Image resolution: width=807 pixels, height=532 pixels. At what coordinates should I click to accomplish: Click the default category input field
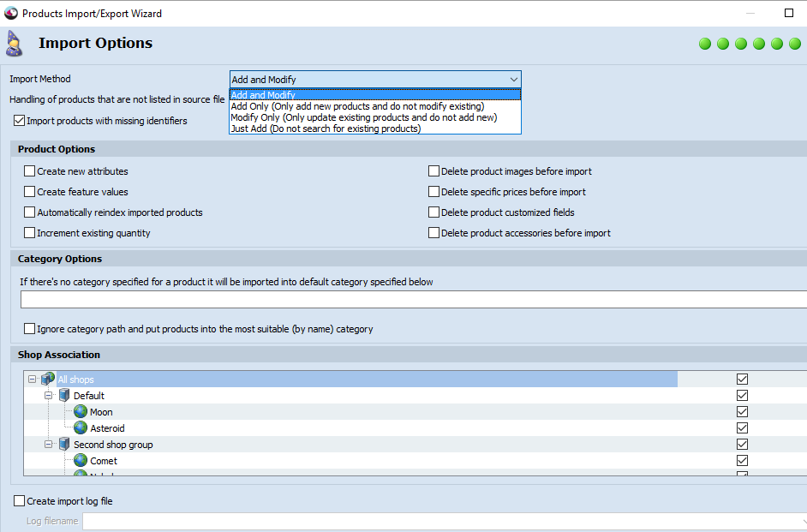point(414,300)
